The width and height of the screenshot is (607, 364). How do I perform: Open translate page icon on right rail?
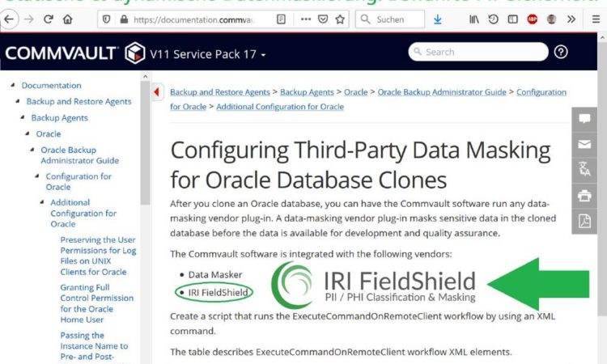pos(584,170)
